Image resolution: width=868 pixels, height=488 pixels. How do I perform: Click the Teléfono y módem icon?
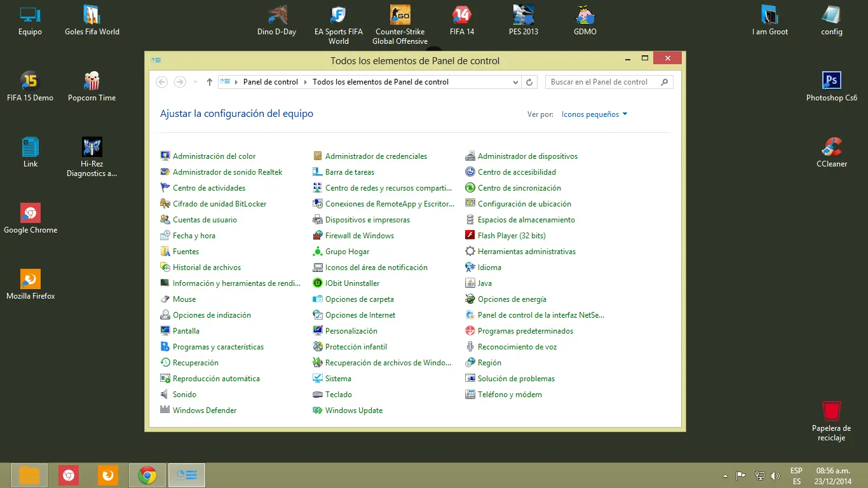(470, 395)
